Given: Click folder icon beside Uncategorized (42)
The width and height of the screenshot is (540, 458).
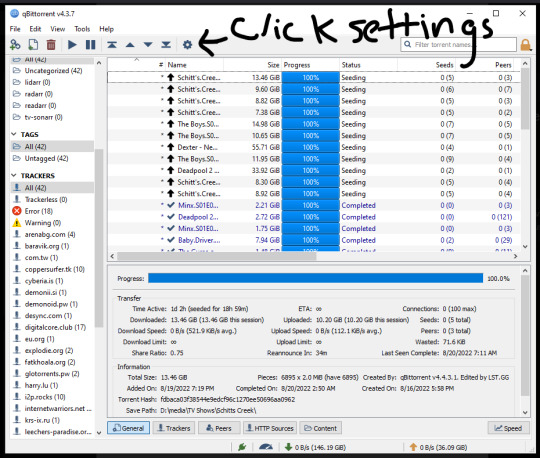Looking at the screenshot, I should (x=16, y=71).
